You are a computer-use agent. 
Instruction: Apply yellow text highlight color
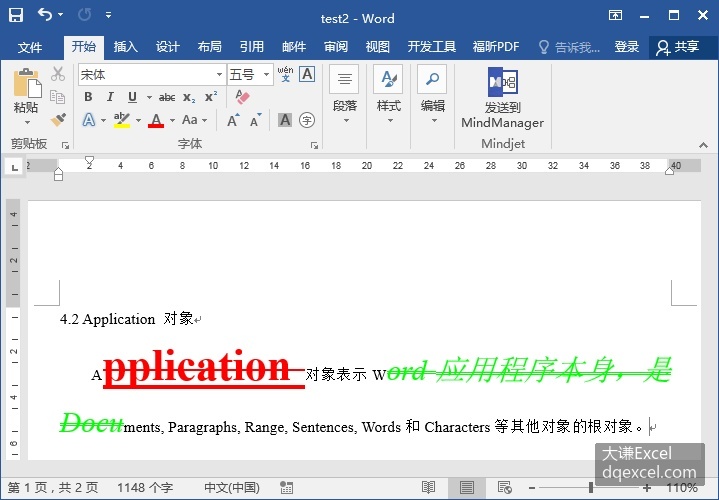(x=122, y=120)
